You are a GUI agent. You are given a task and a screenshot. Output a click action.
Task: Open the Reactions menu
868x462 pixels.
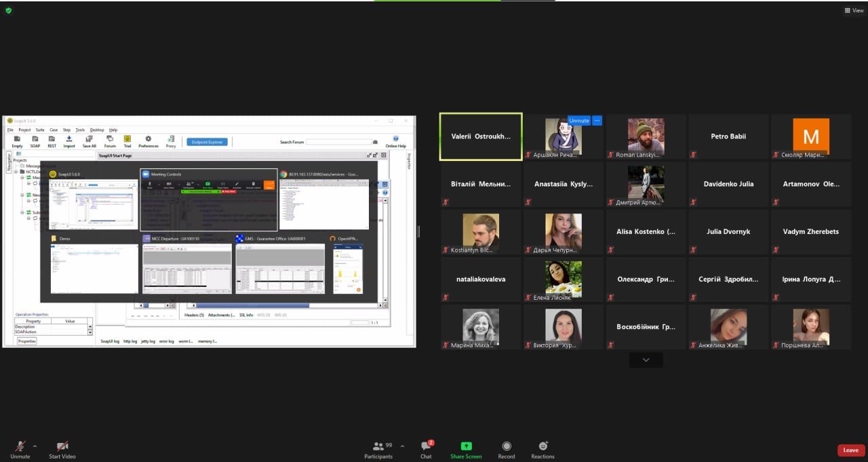[542, 449]
